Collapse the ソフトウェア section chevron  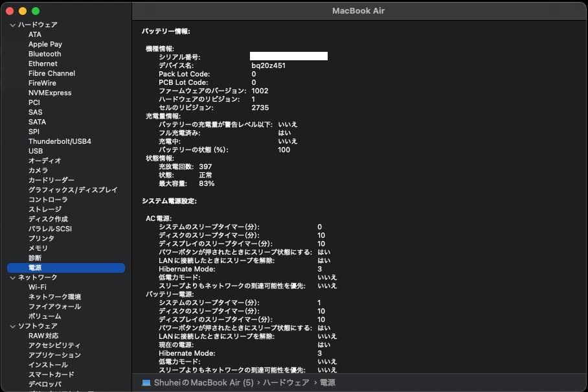click(13, 327)
